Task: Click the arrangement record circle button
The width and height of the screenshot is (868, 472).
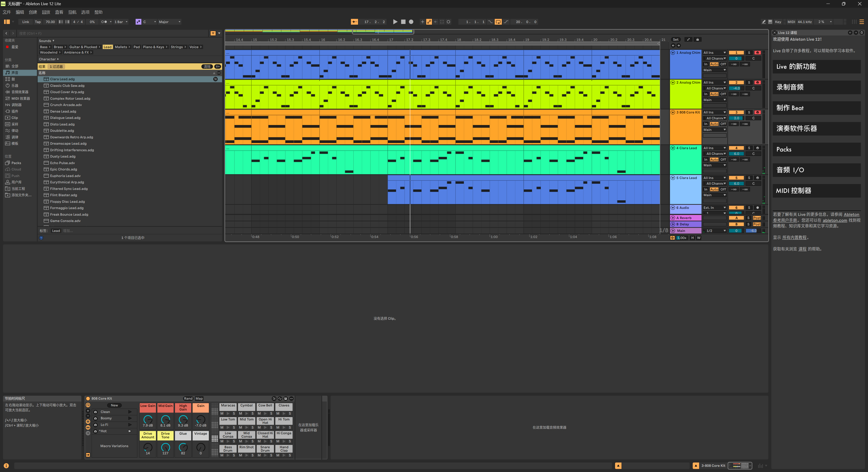Action: click(411, 22)
